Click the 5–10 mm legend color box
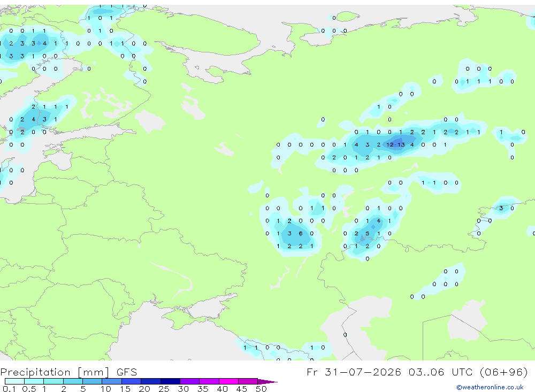The height and width of the screenshot is (392, 535). click(93, 381)
